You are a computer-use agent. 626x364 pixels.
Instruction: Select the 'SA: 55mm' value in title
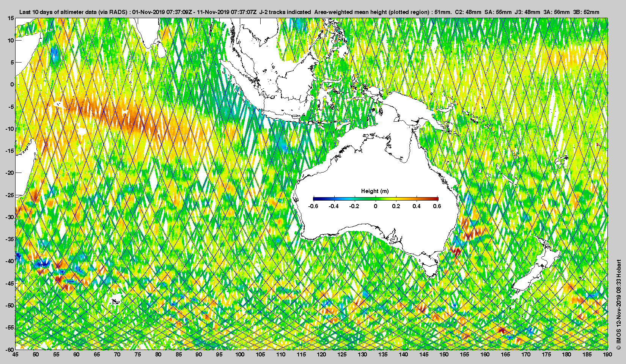[x=498, y=12]
